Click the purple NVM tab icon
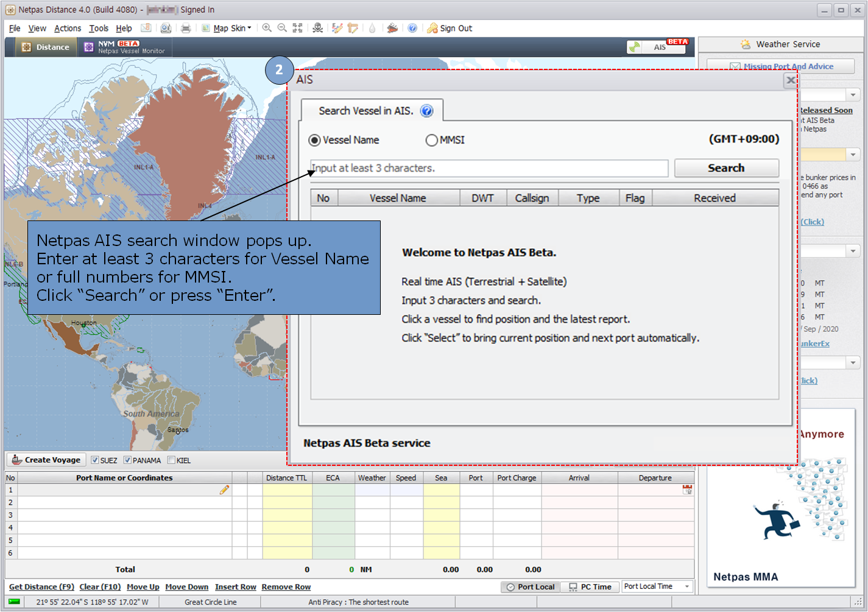Viewport: 868px width, 612px height. click(89, 47)
